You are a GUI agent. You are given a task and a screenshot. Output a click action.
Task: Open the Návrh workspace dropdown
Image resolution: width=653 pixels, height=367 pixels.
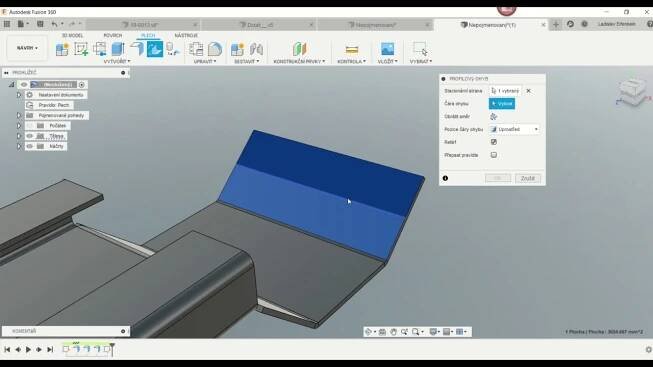point(27,48)
